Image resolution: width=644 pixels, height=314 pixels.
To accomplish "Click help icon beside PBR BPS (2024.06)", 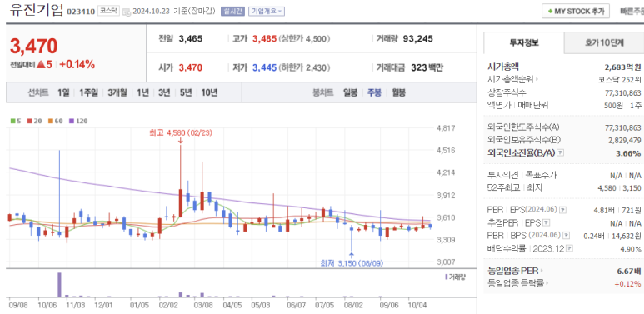I will click(566, 236).
